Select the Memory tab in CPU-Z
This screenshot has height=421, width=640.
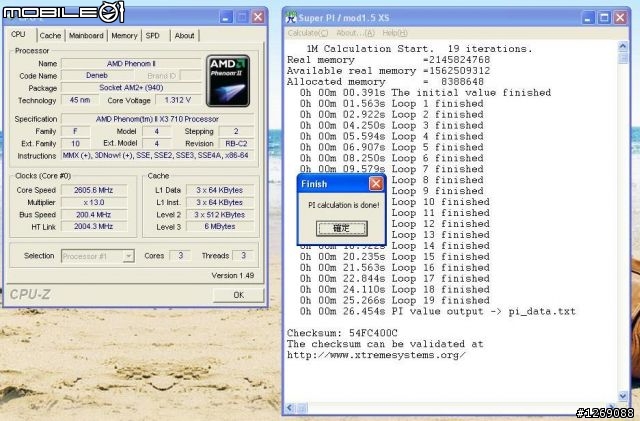(124, 36)
